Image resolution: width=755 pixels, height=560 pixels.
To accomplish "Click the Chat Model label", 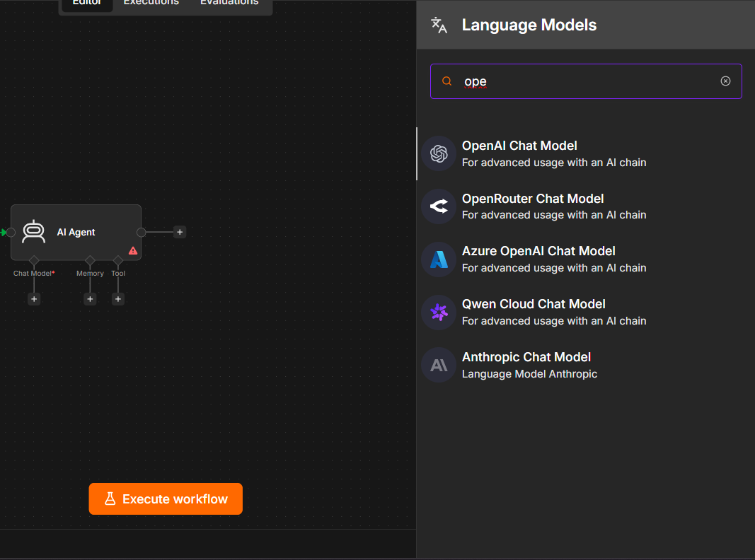I will (34, 273).
